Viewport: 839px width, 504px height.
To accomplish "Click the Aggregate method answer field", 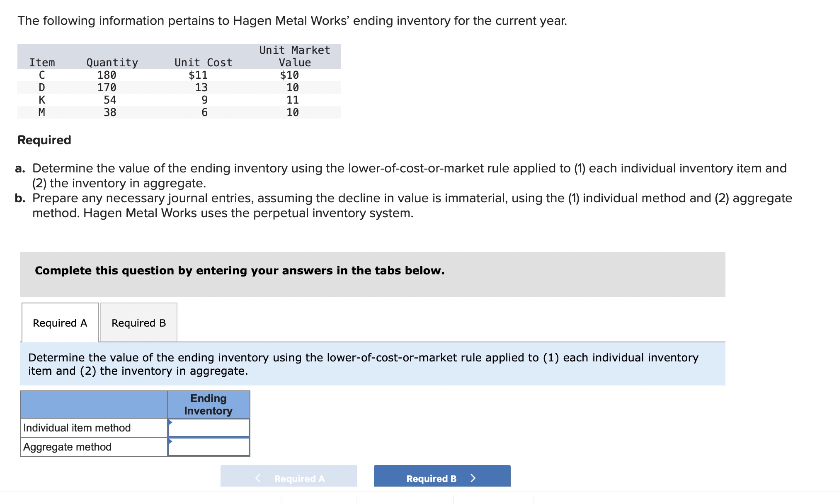I will (209, 447).
